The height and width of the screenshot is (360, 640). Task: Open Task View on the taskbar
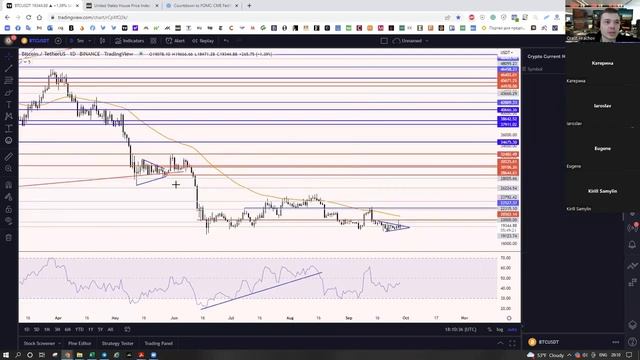point(42,355)
